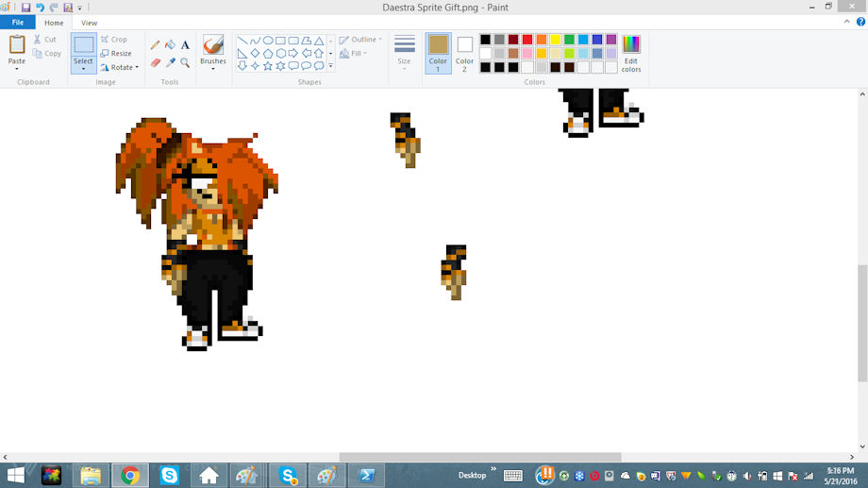This screenshot has width=868, height=488.
Task: Activate the Color picker eyedropper
Action: (170, 63)
